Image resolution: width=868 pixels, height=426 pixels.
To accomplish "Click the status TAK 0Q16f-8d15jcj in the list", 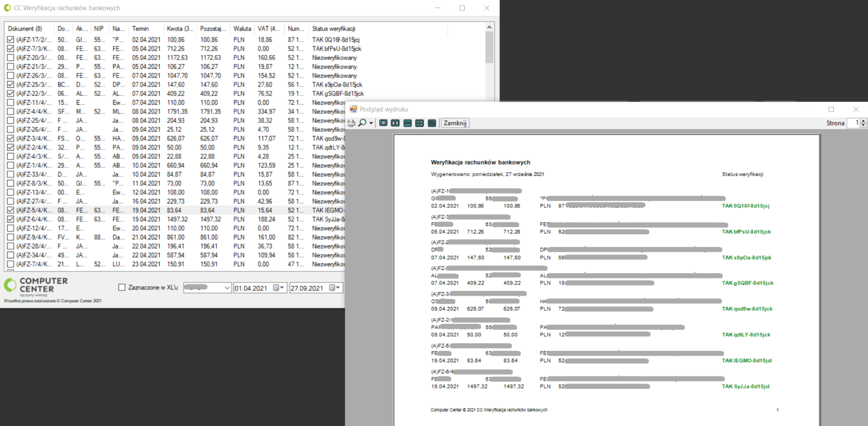I will pos(335,40).
